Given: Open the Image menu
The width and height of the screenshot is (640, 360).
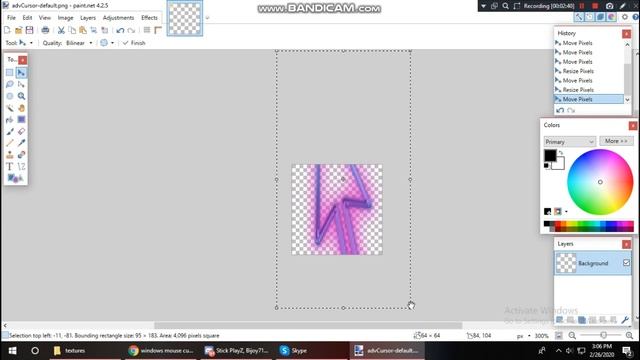Looking at the screenshot, I should point(65,18).
